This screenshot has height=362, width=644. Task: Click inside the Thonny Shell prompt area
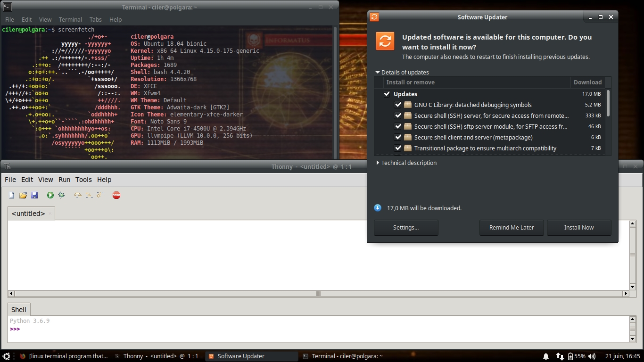(x=318, y=329)
